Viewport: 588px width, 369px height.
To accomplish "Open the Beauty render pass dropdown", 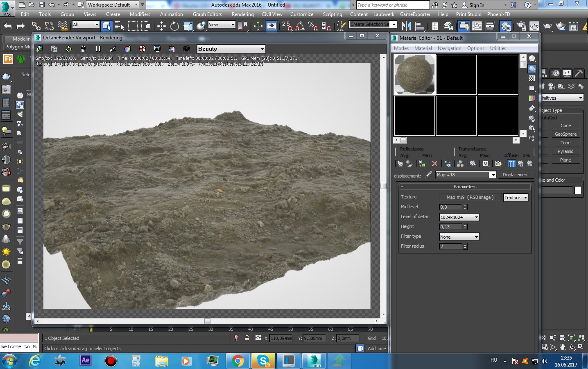I will pos(231,49).
